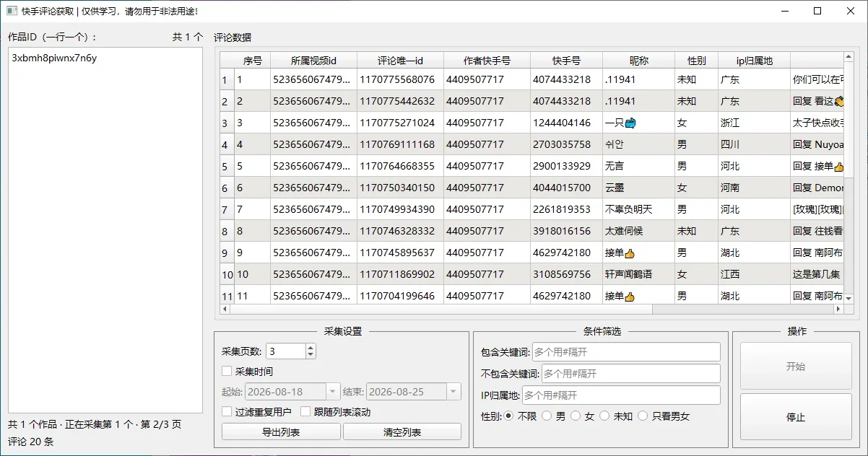Screen dimensions: 868x456
Task: Click nickname cell 无言
Action: coord(639,166)
